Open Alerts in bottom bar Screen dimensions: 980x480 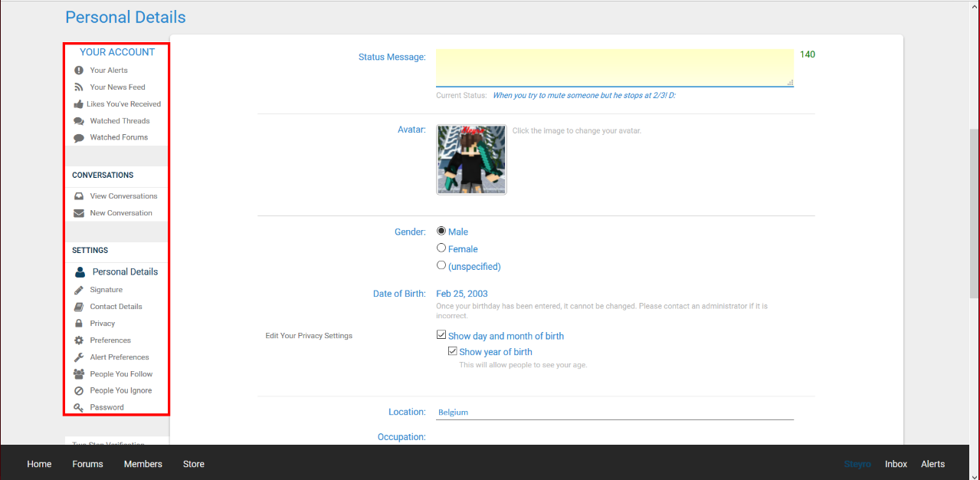coord(932,464)
